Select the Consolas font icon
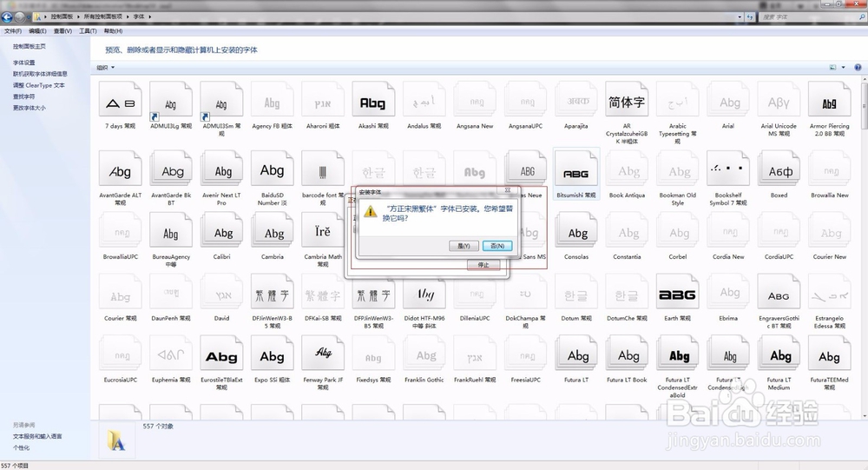 [x=576, y=231]
